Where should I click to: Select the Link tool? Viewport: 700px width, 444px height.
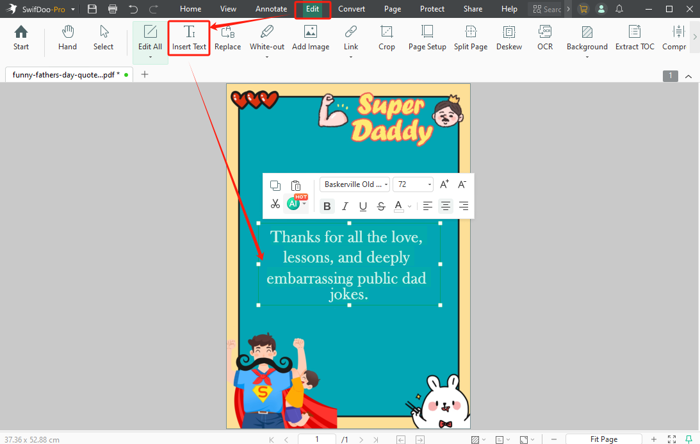click(351, 38)
